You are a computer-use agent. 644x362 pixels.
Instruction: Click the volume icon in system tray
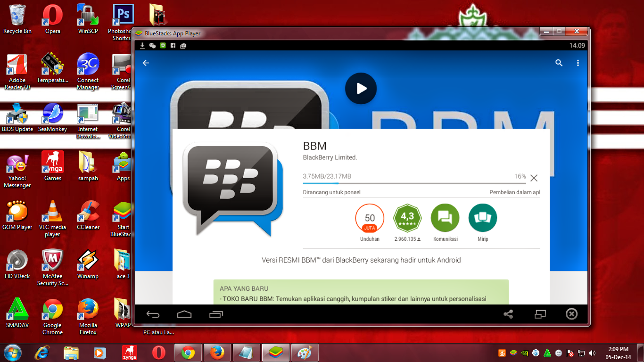(592, 353)
